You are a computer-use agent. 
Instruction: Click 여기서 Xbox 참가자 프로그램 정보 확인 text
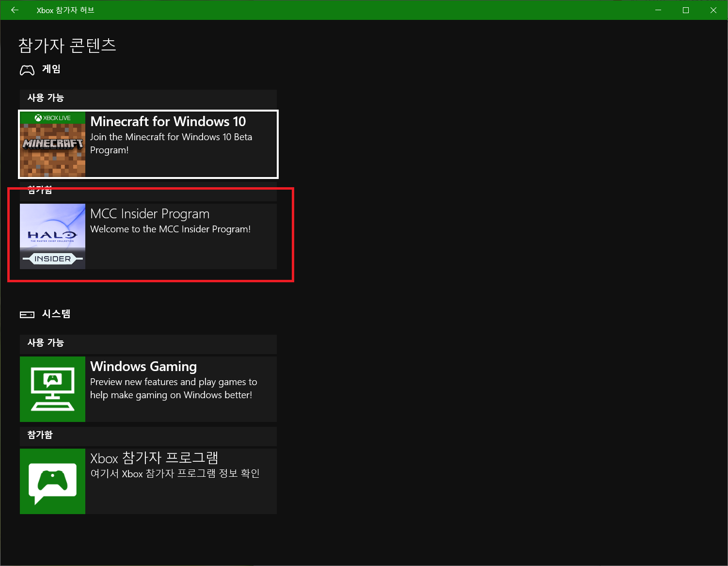(x=175, y=473)
